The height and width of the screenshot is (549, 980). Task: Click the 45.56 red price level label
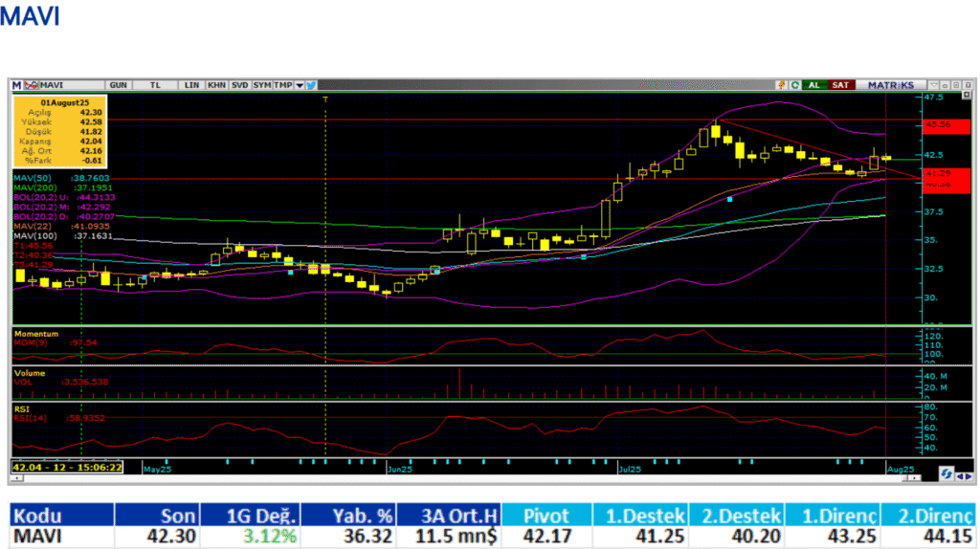[x=947, y=125]
